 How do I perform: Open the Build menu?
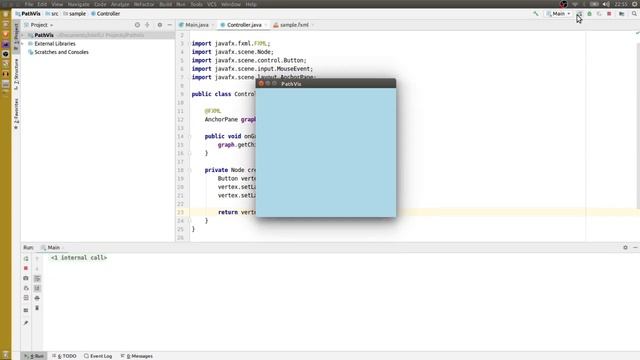click(165, 4)
